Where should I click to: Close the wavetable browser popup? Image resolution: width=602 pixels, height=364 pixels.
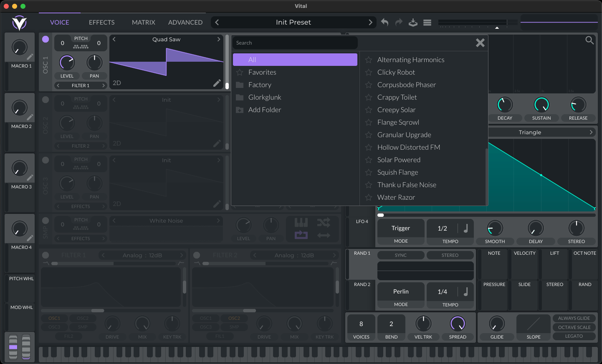tap(480, 43)
